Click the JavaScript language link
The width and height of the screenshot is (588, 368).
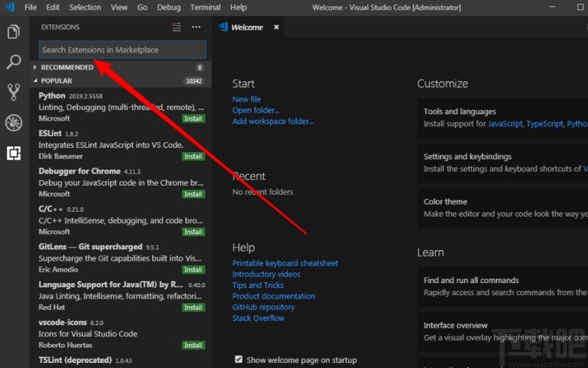pyautogui.click(x=504, y=124)
